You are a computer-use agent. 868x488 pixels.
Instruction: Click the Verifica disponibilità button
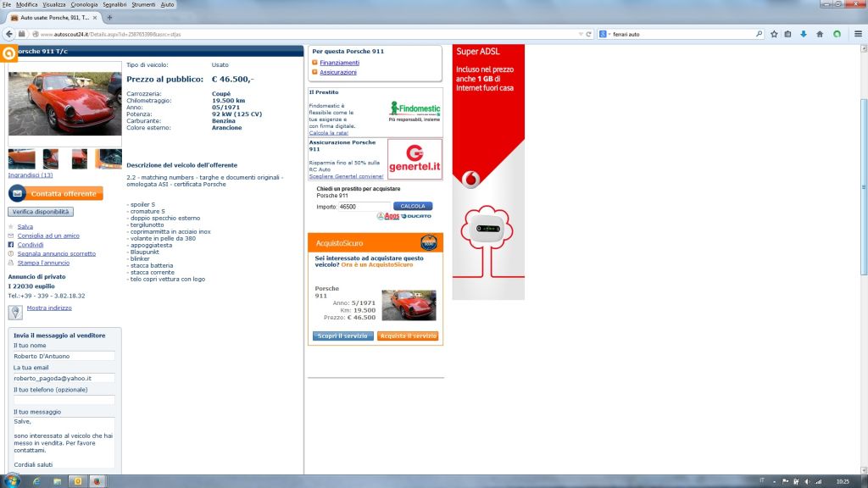41,212
